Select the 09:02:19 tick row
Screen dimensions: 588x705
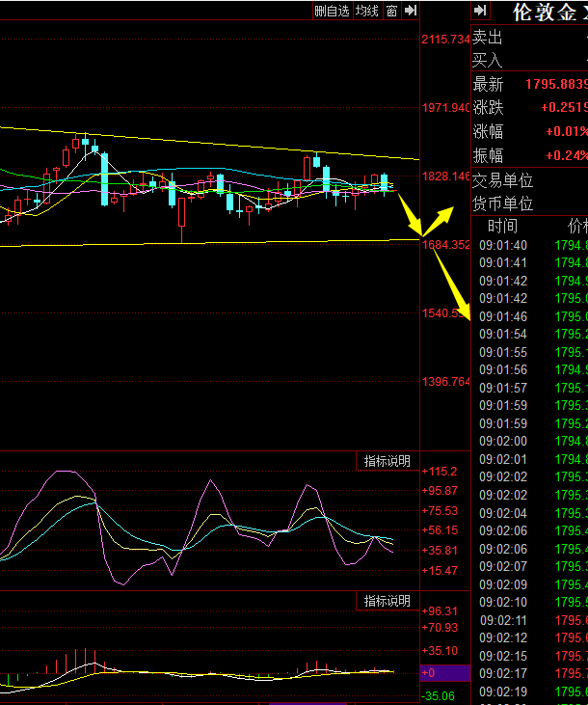tap(530, 691)
